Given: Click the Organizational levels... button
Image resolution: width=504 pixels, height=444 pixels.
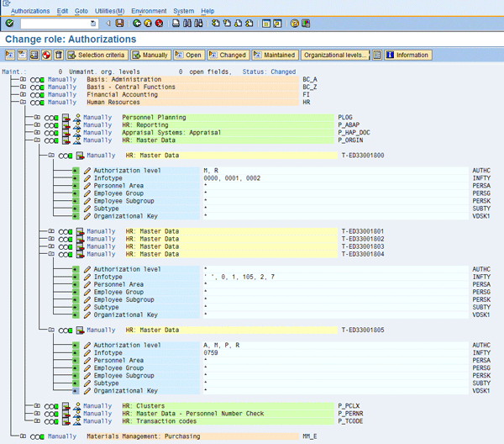Looking at the screenshot, I should pyautogui.click(x=335, y=55).
